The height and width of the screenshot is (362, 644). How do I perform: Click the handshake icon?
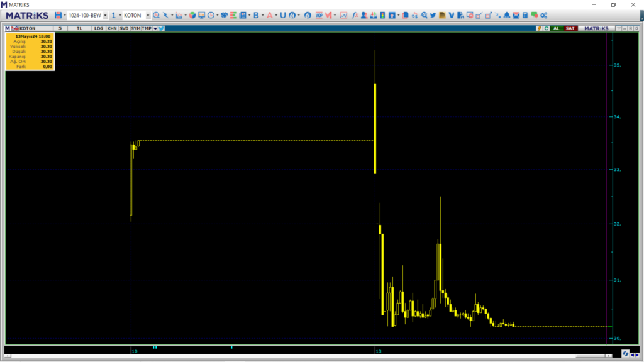(x=224, y=15)
